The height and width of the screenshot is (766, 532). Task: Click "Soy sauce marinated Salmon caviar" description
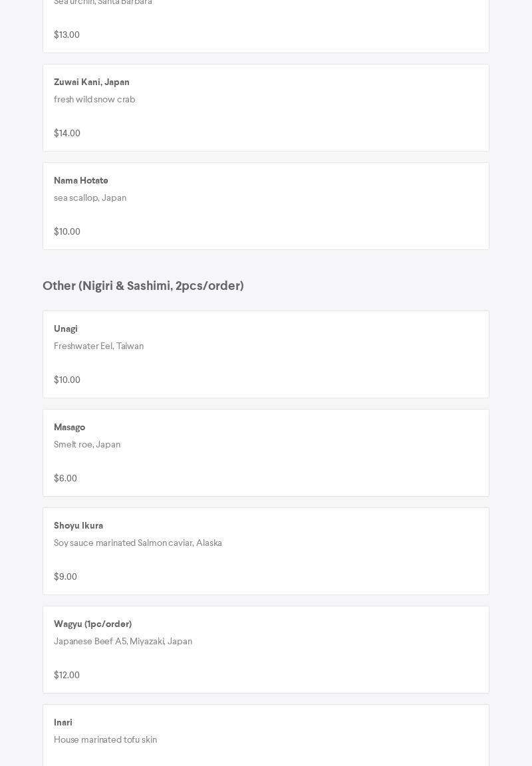tap(138, 543)
